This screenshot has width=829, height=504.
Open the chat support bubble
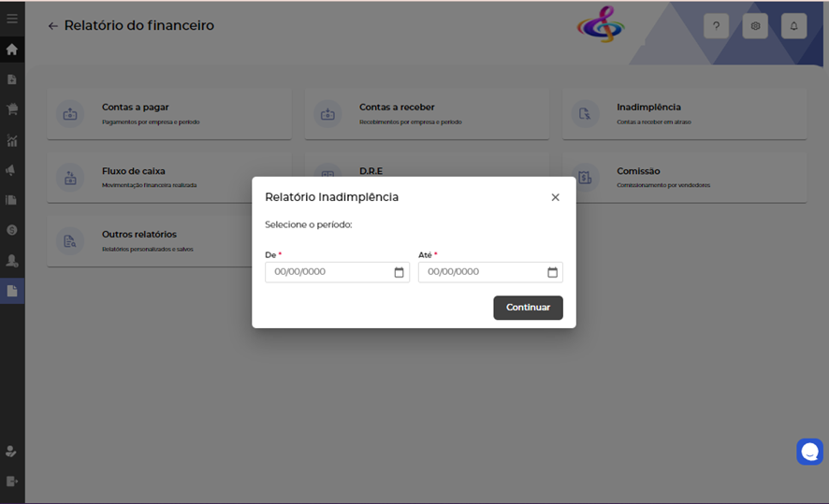click(809, 452)
